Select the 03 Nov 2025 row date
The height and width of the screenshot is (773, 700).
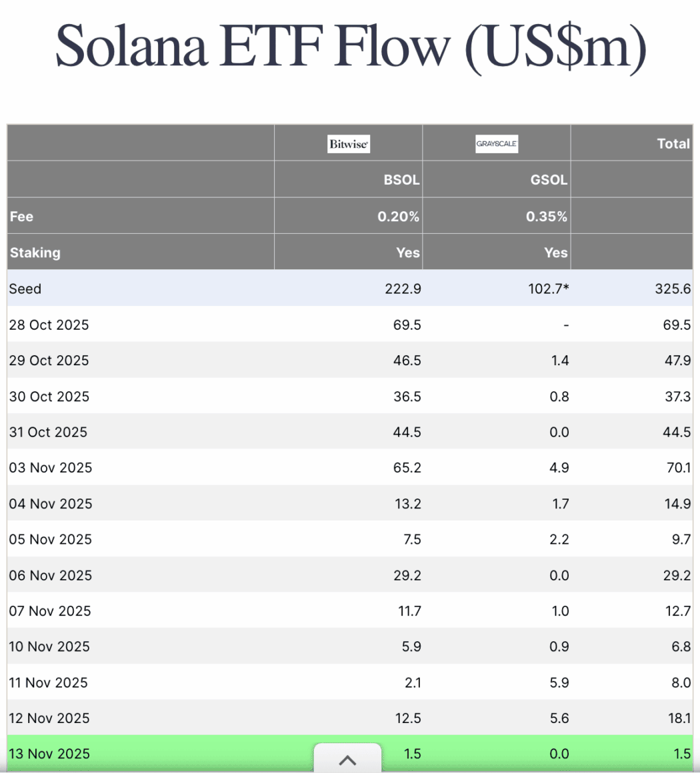(x=51, y=468)
